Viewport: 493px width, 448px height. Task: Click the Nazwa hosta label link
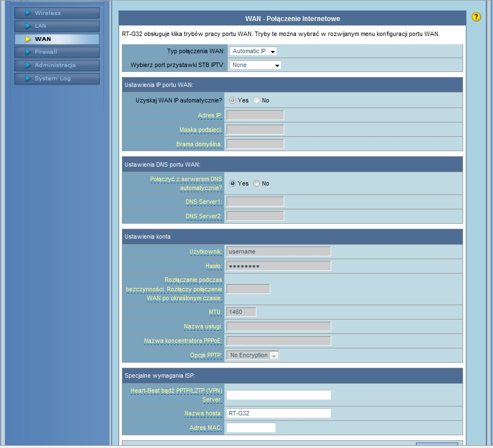point(203,414)
